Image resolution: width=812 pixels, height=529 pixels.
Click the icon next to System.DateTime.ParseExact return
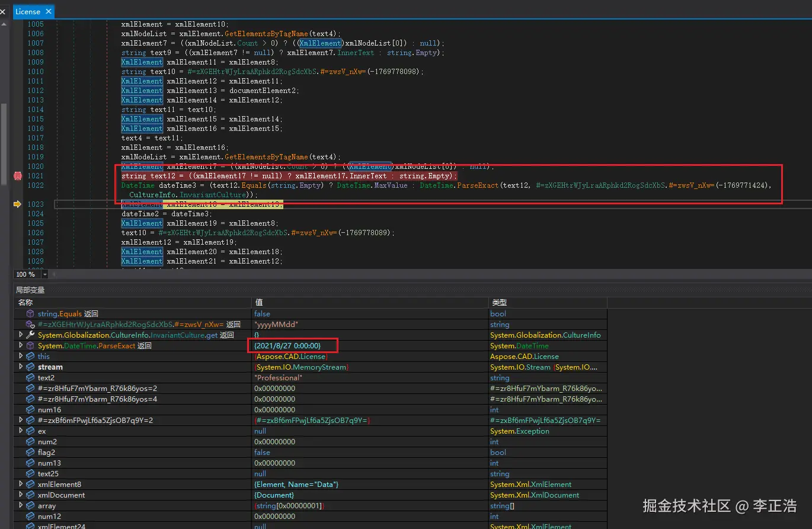click(30, 346)
